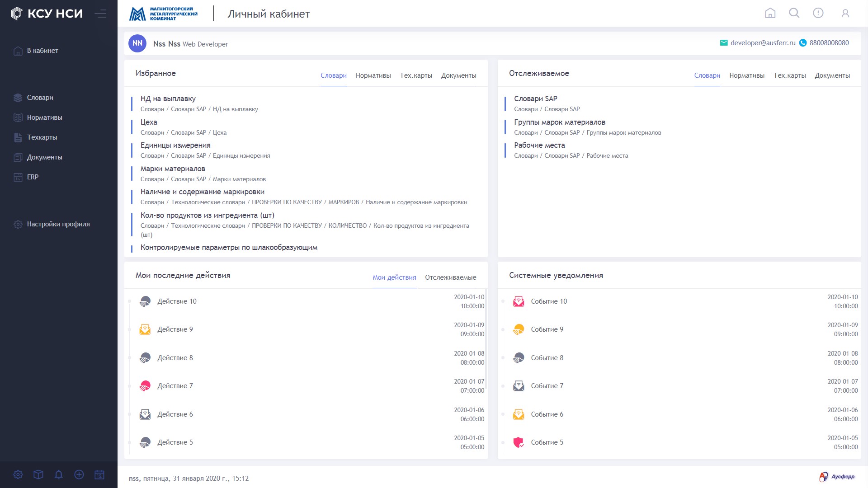The height and width of the screenshot is (488, 868).
Task: Click the gear icon in the sidebar footer
Action: (18, 474)
